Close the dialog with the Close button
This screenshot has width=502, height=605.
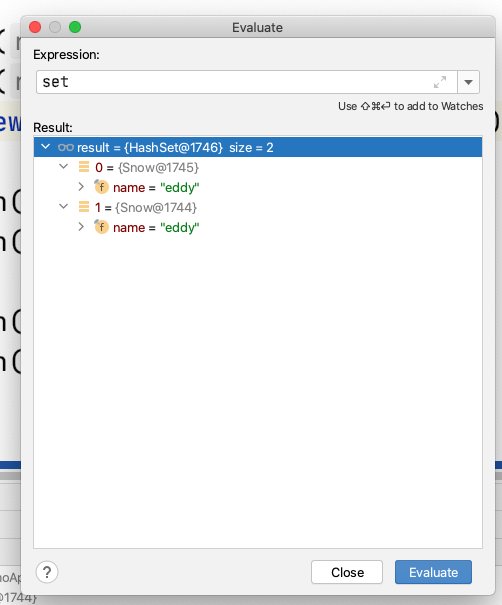pyautogui.click(x=347, y=572)
